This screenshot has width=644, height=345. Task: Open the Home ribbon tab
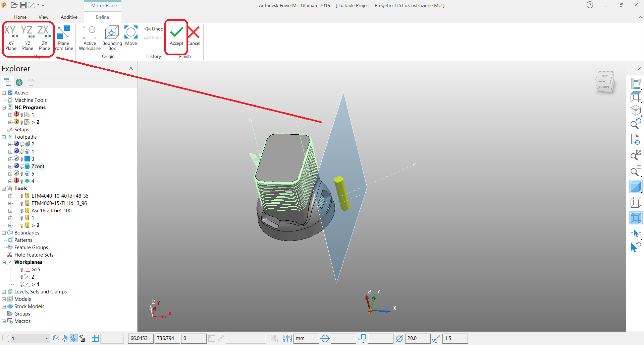point(20,17)
